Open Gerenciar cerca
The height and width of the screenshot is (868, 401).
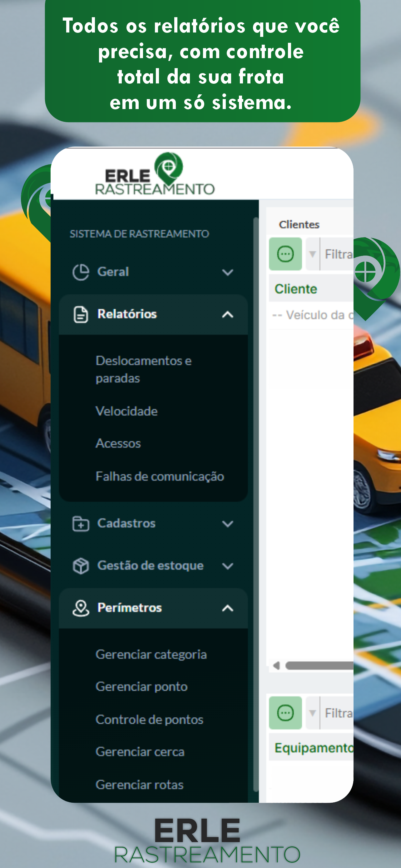point(140,752)
